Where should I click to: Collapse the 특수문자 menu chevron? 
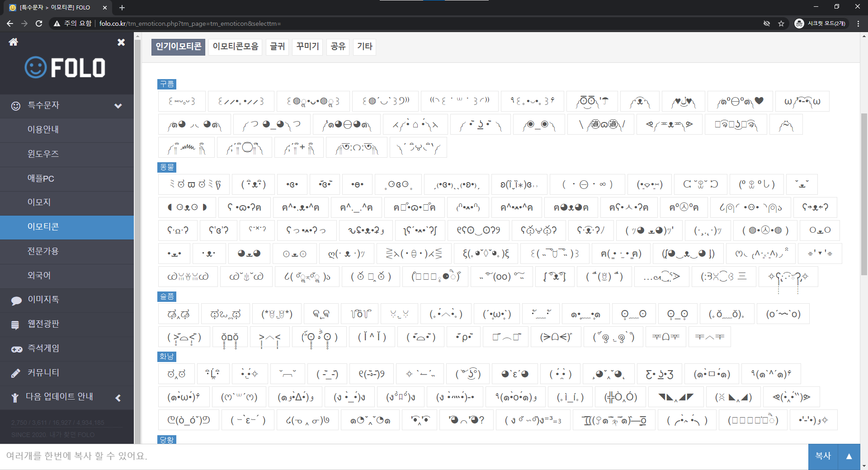tap(118, 106)
